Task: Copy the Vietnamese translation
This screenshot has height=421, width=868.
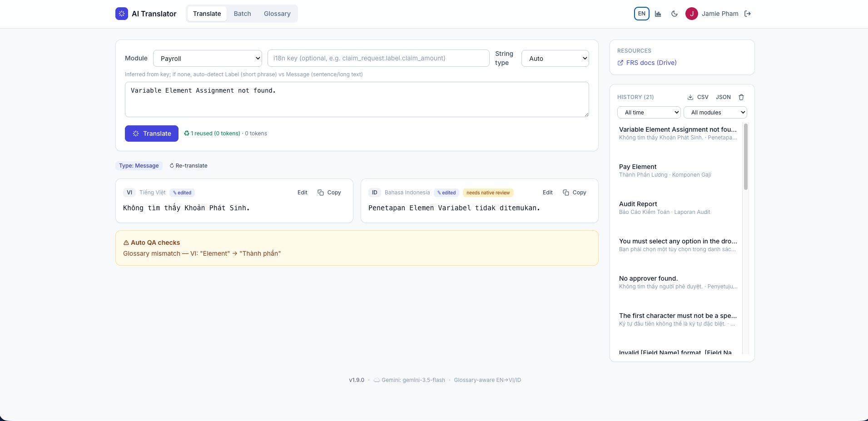Action: pyautogui.click(x=329, y=193)
